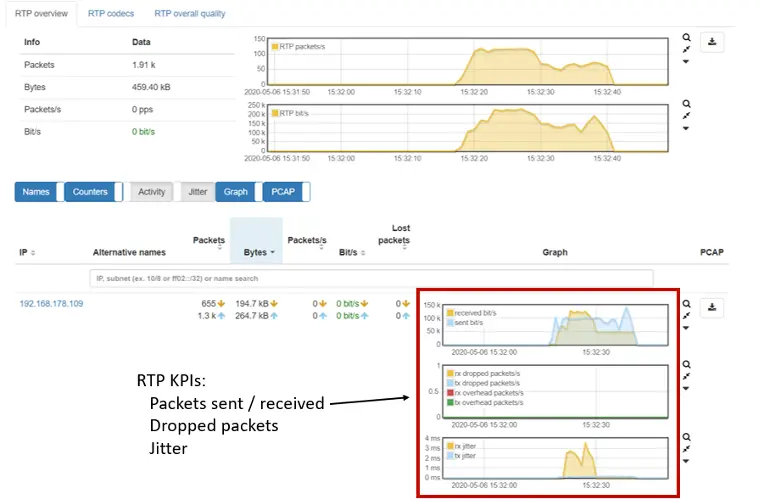Click resize icon beside received/sent bit/s graph
Screen dimensions: 762x502
[686, 316]
